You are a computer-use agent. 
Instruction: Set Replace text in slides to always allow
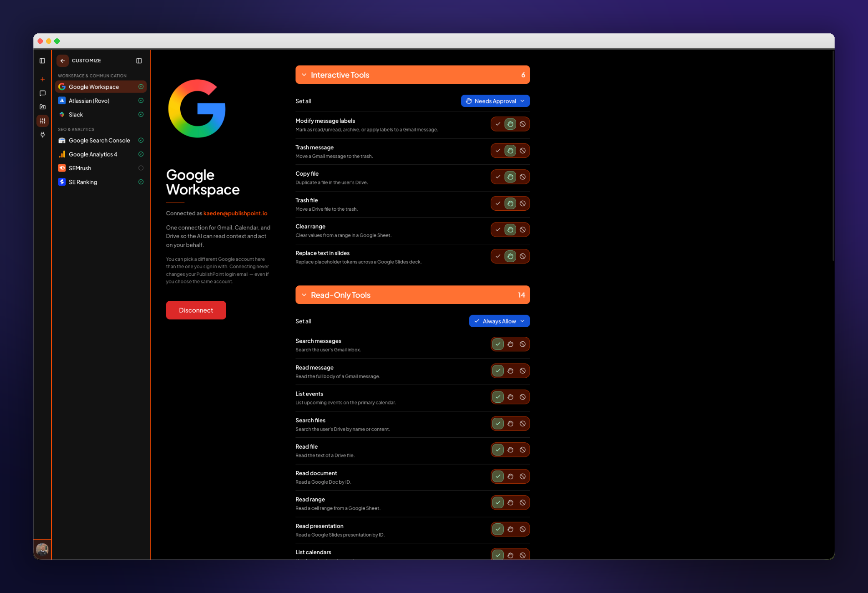click(x=498, y=256)
